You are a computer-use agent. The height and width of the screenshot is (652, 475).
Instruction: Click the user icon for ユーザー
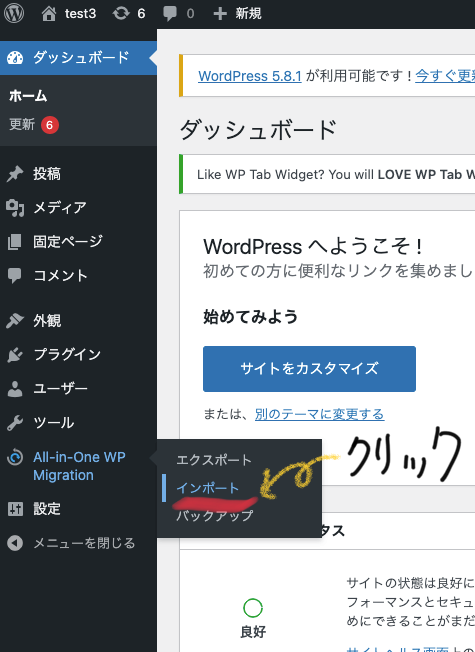point(15,389)
